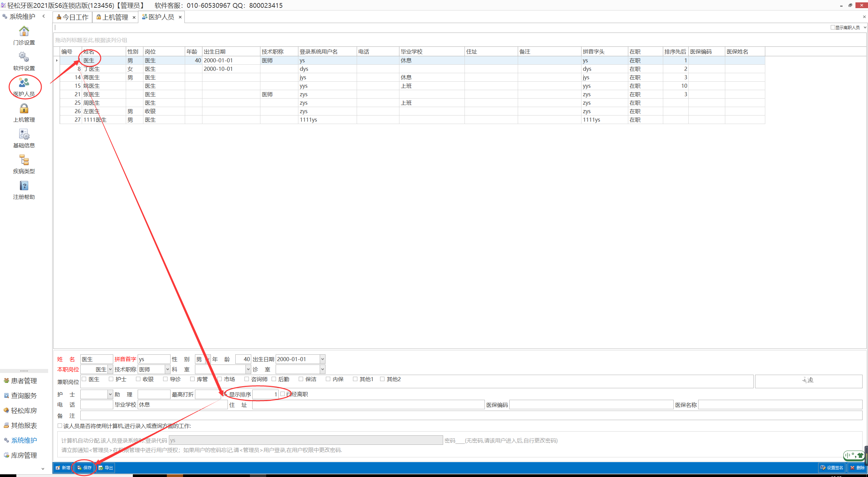Click the IME language indicator widget
The image size is (868, 477).
pos(853,456)
